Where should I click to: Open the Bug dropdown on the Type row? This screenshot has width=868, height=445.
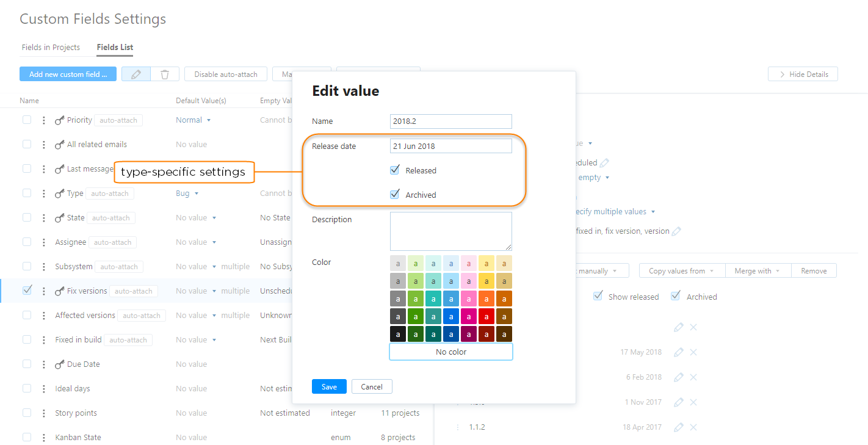(187, 193)
